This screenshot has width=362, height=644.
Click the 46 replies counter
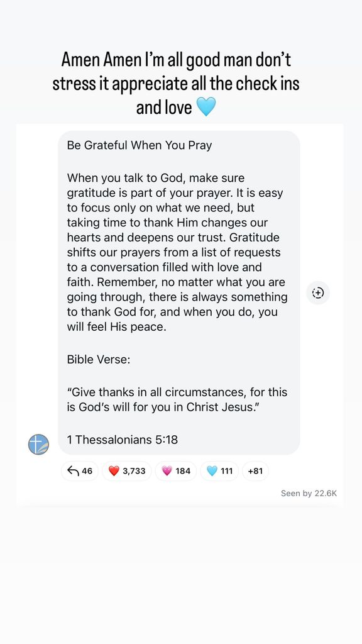click(x=80, y=470)
